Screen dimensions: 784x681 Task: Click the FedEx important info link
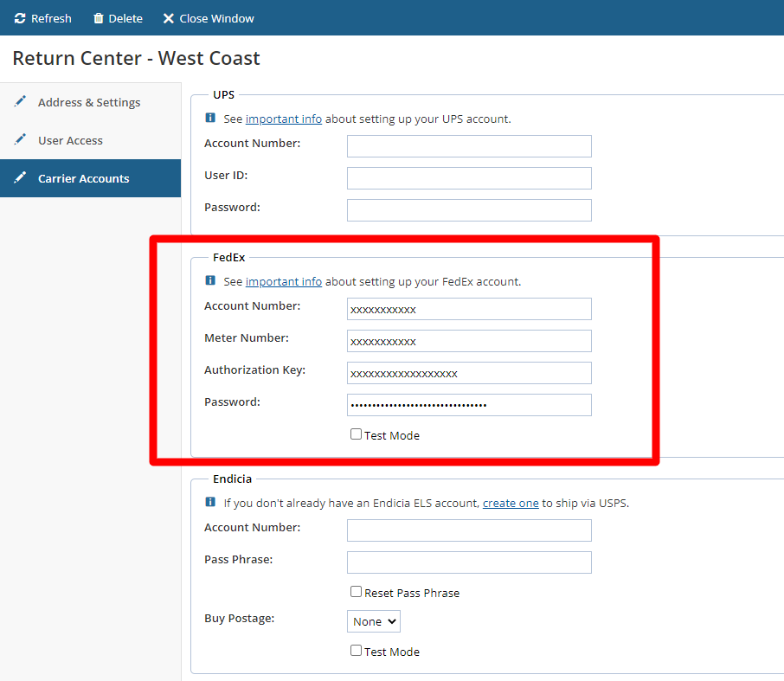coord(284,281)
